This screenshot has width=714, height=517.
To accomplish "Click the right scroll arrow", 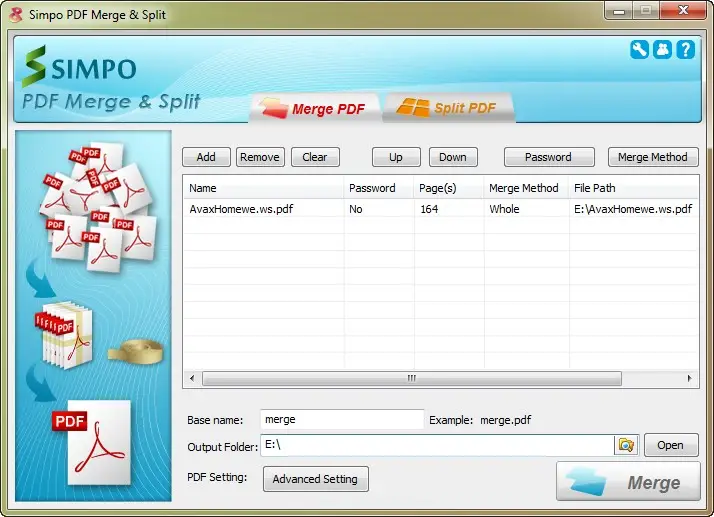I will (x=689, y=379).
